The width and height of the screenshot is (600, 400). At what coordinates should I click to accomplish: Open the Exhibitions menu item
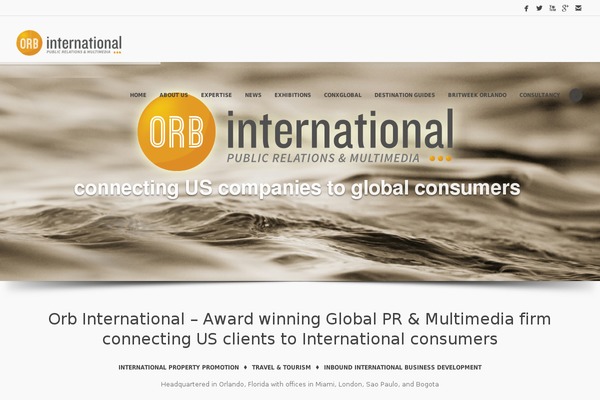point(292,95)
